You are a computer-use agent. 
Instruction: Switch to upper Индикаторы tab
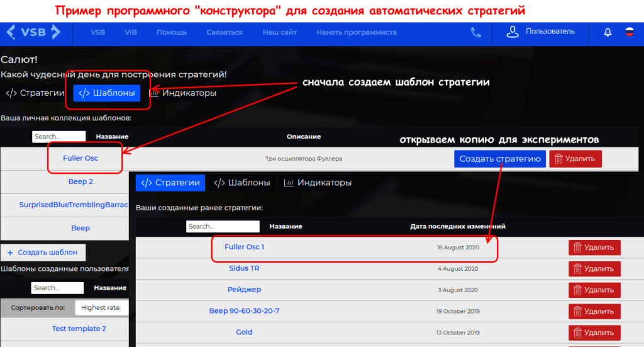(x=183, y=93)
